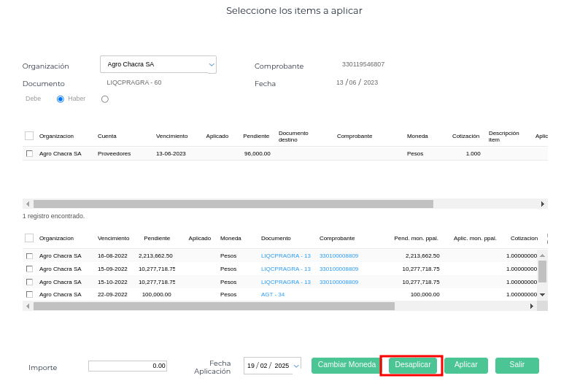
Task: Select the unlabeled radio button beside Haber
Action: [105, 99]
